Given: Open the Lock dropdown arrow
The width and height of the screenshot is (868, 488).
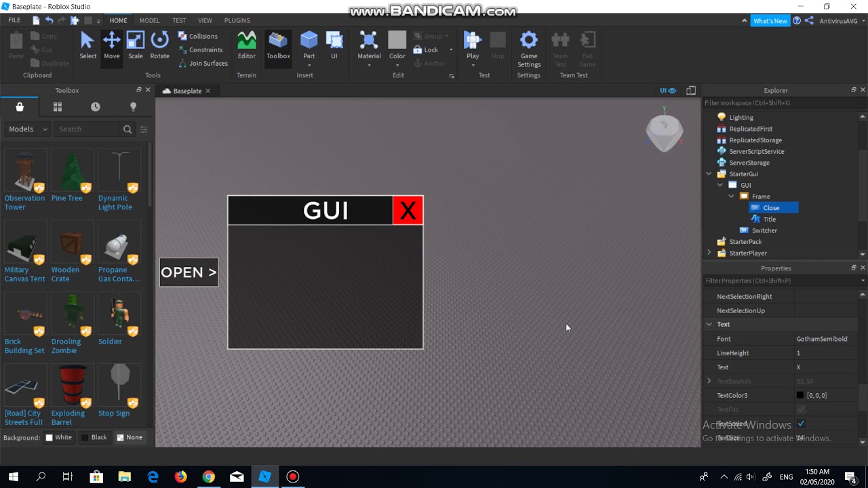Looking at the screenshot, I should click(451, 49).
